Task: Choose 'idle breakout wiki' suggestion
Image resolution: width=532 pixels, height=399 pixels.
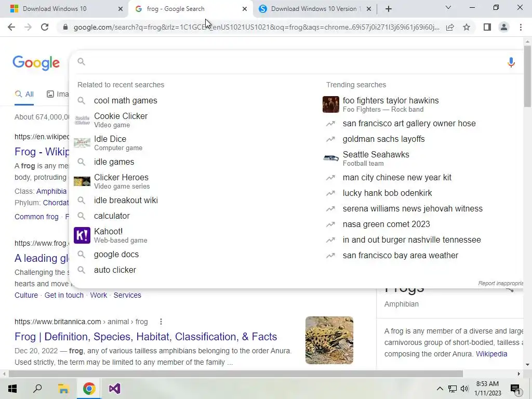Action: [x=193, y=201]
